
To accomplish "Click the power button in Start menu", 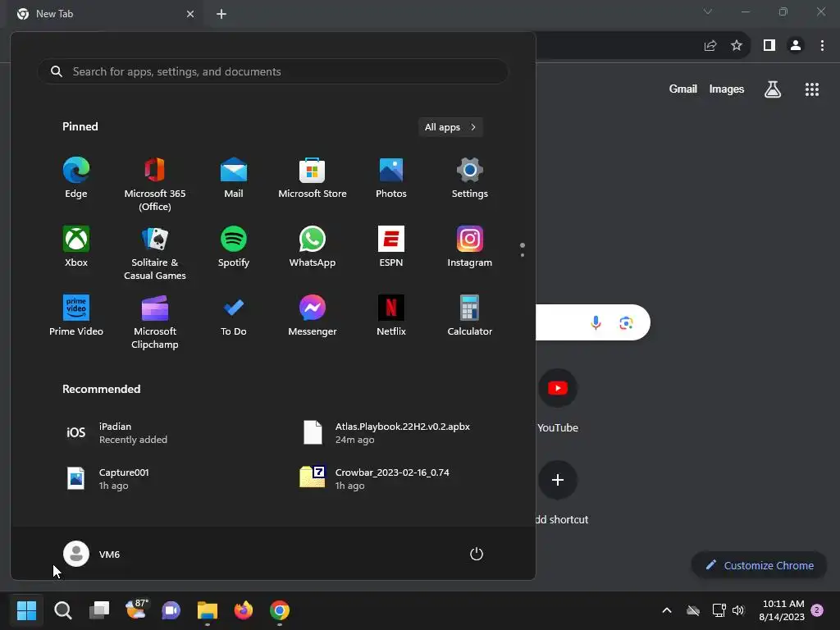I will (477, 554).
